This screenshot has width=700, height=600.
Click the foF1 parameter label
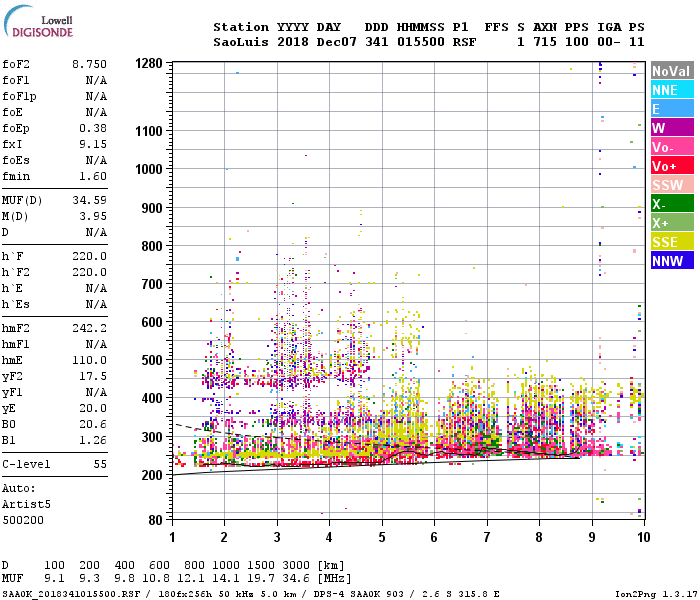tap(16, 80)
